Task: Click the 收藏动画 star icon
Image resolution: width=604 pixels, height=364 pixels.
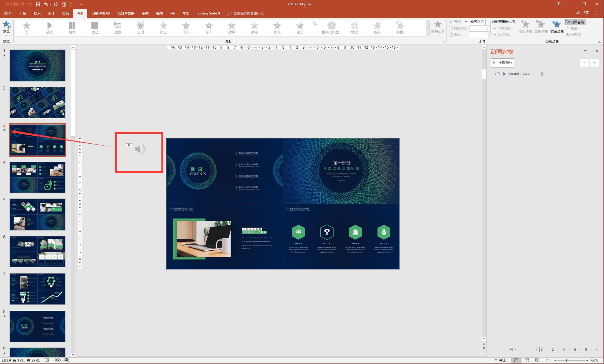Action: 556,25
